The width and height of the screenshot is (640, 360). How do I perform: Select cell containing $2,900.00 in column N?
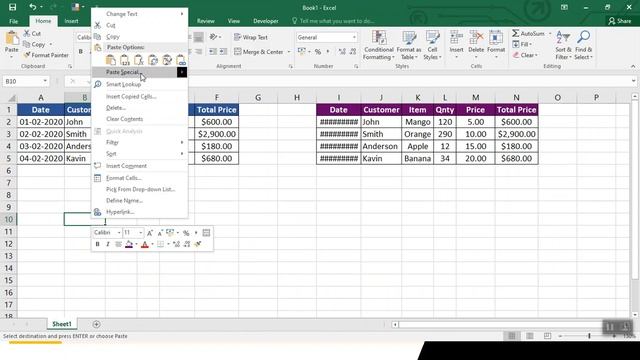click(x=516, y=134)
